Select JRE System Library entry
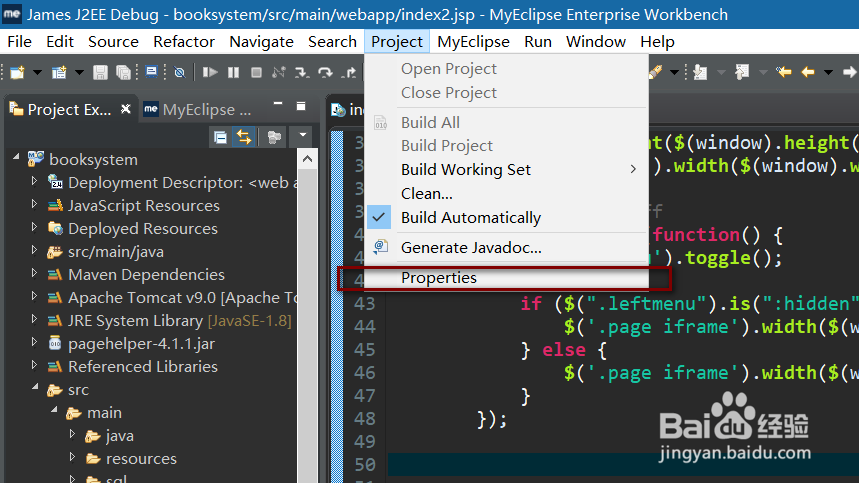Screen dimensions: 859x483 tap(179, 320)
